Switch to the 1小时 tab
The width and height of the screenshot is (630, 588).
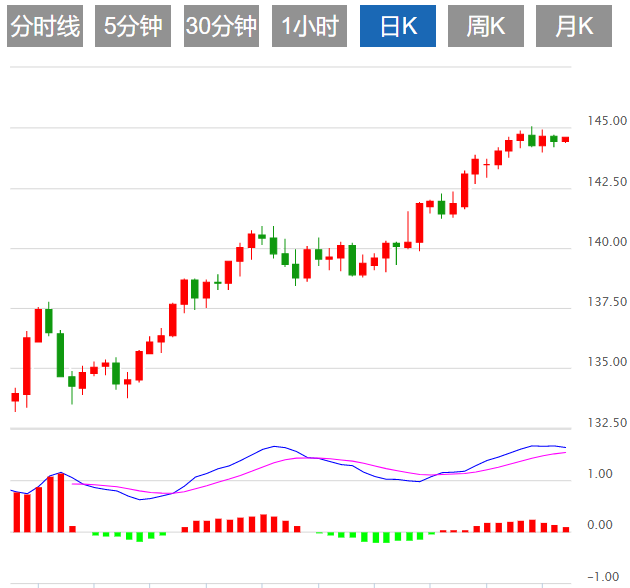pos(309,27)
